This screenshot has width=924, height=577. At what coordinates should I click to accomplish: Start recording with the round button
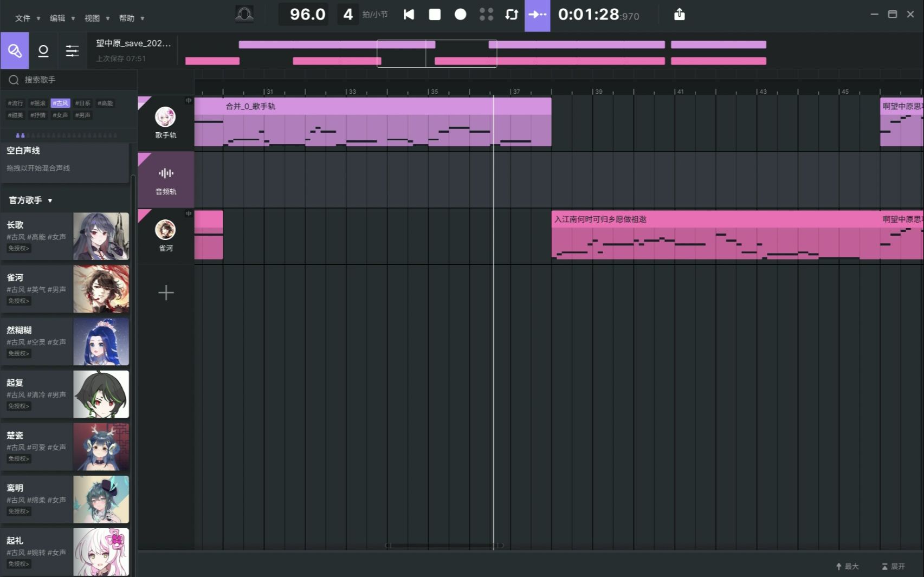[x=460, y=15]
